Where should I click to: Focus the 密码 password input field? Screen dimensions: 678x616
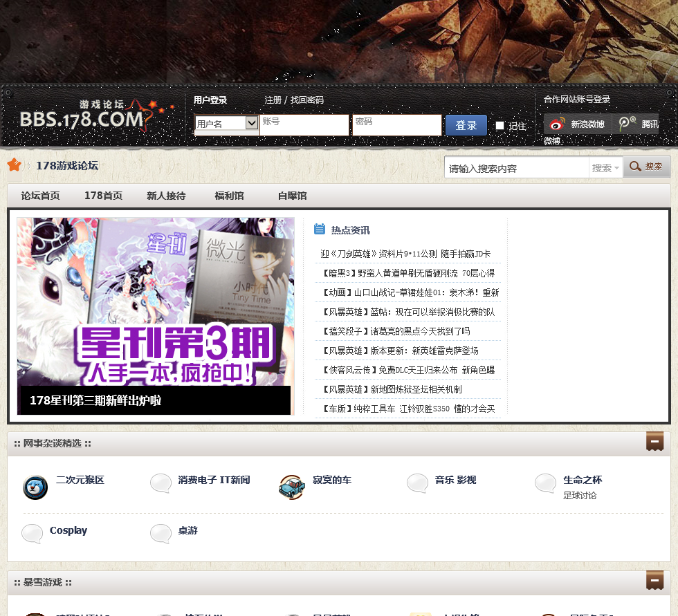[397, 125]
